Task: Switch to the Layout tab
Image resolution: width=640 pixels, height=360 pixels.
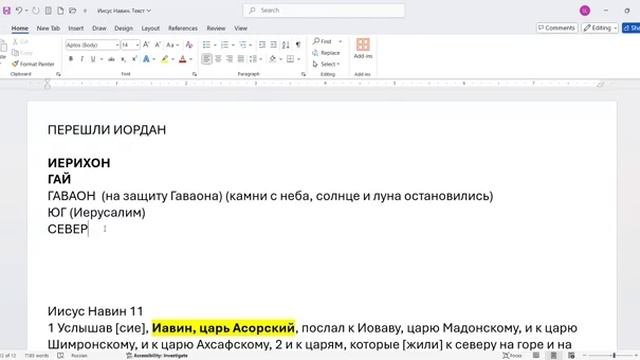Action: (x=150, y=28)
